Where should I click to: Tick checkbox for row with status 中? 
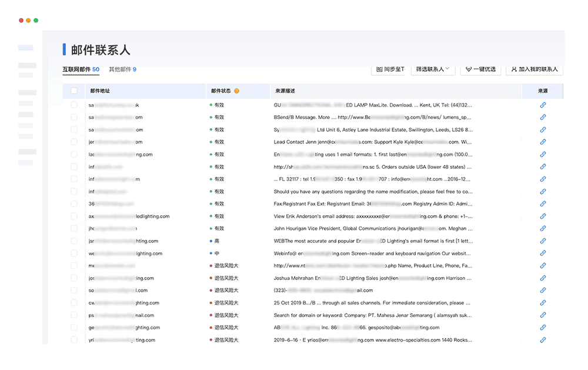74,254
